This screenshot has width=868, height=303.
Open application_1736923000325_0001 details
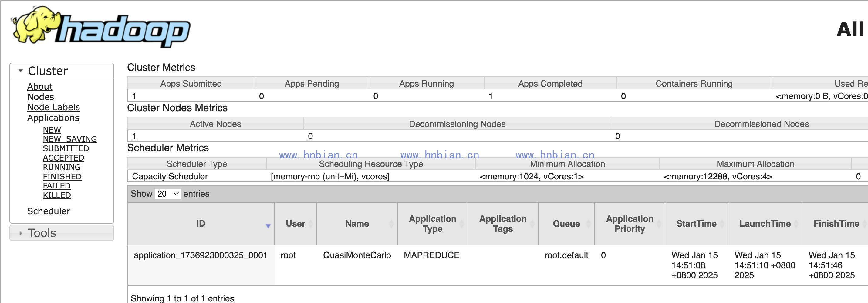(201, 255)
